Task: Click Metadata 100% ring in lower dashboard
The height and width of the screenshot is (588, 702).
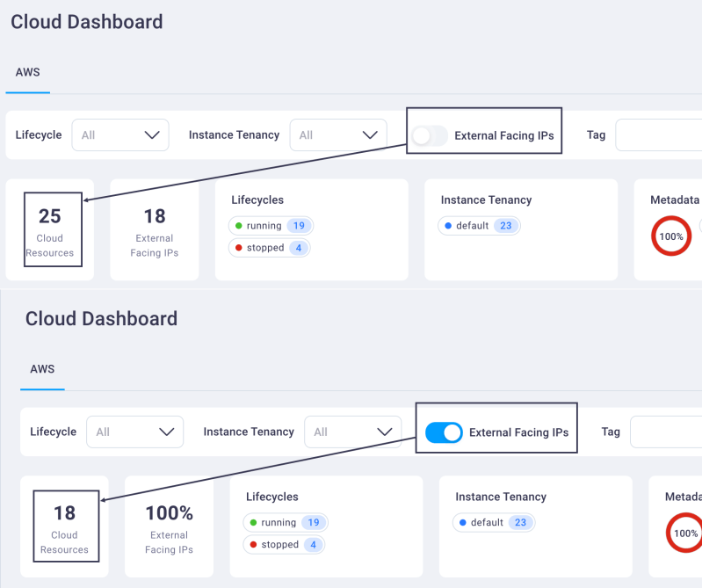Action: [684, 533]
